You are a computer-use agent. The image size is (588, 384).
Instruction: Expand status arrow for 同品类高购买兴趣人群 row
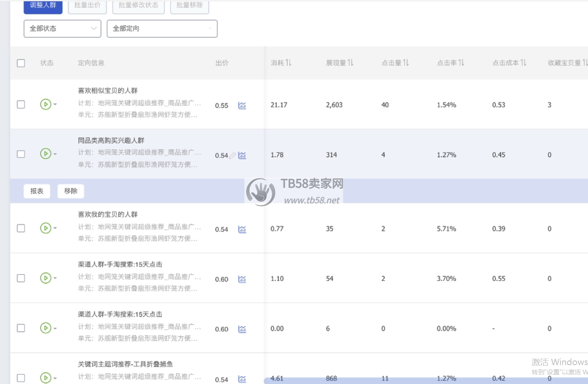55,154
